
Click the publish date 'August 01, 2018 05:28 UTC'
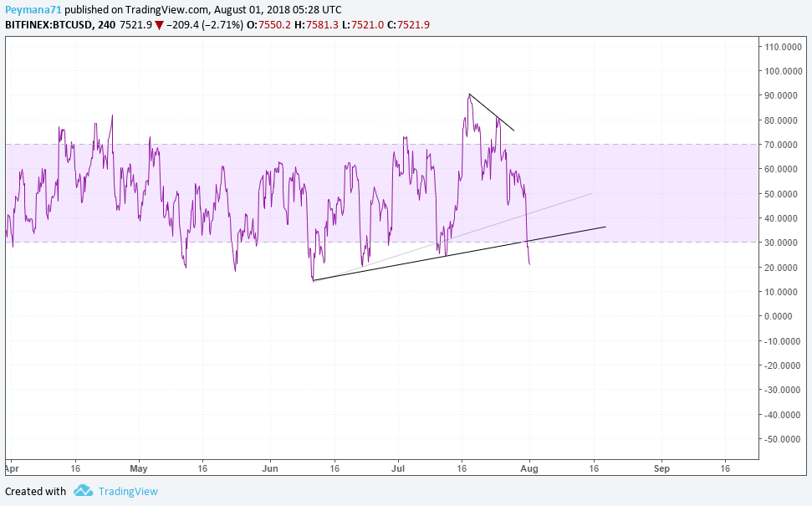278,10
